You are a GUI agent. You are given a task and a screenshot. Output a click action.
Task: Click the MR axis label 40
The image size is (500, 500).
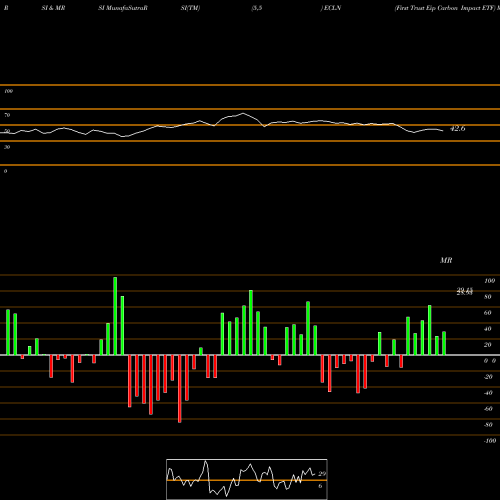click(x=487, y=329)
